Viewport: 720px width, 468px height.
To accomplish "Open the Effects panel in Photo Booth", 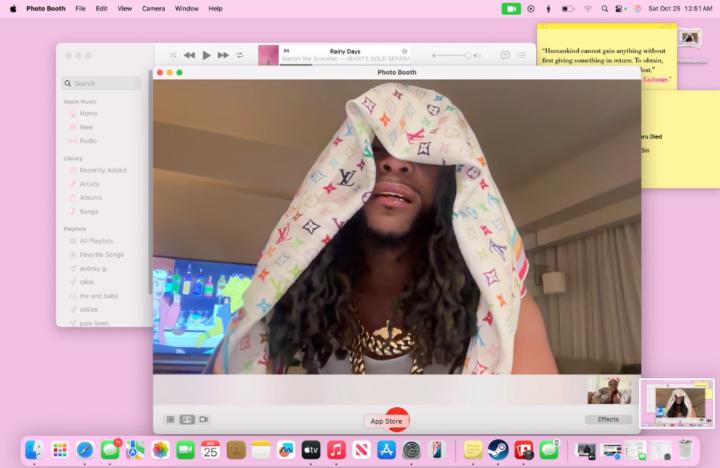I will (x=608, y=419).
